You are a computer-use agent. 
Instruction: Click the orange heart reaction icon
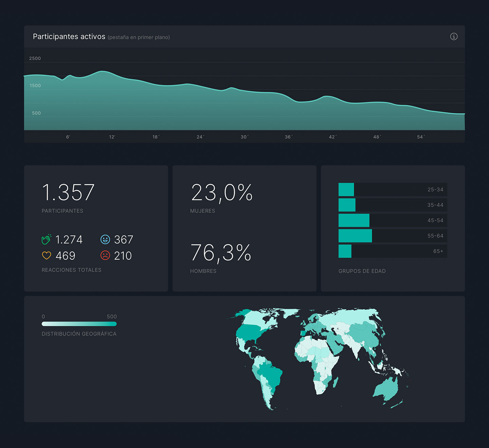point(47,256)
